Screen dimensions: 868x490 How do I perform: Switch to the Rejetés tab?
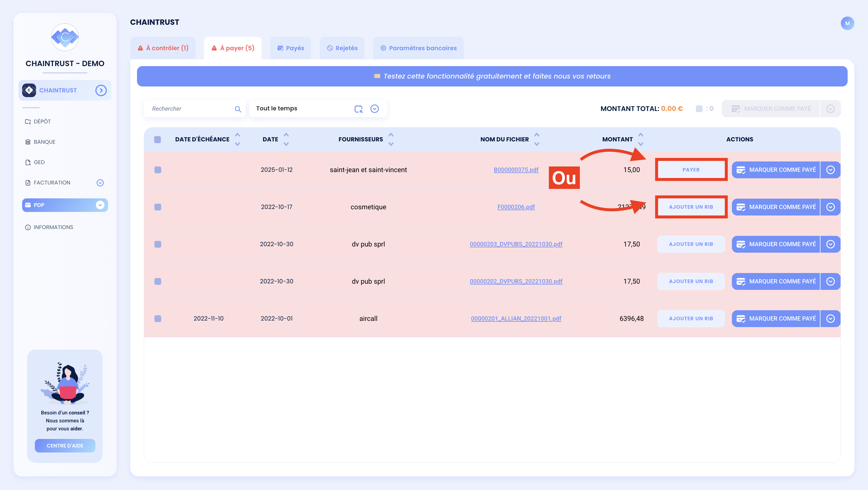[x=342, y=48]
